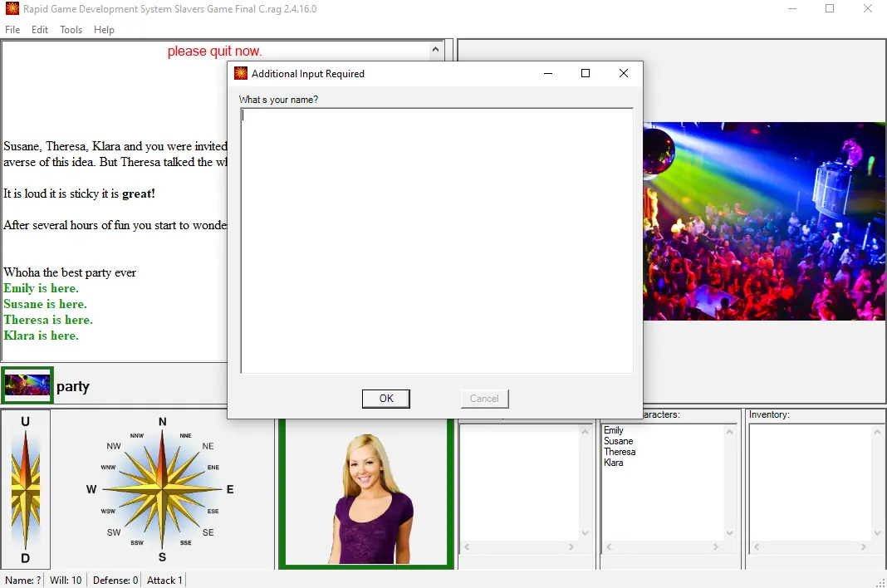The image size is (887, 588).
Task: Click the Down direction marker
Action: click(25, 558)
